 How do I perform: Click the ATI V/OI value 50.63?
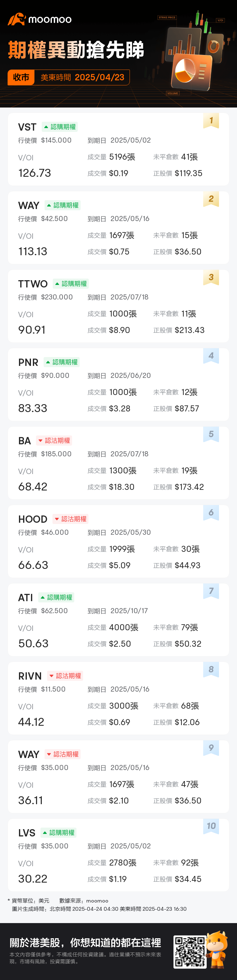33,644
